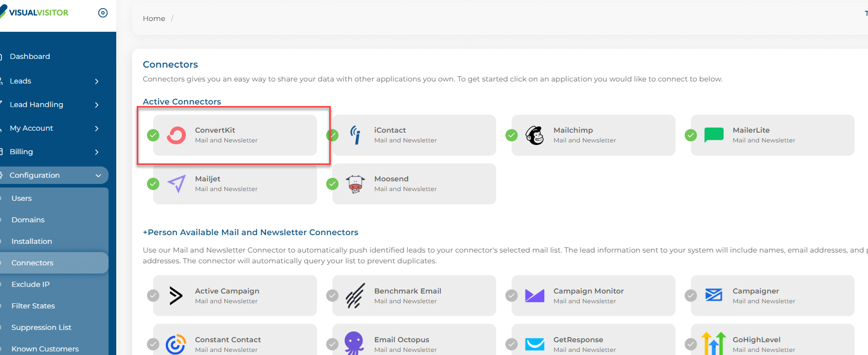Screen dimensions: 868x355
Task: Toggle the Campaigner gray checkmark
Action: [x=691, y=296]
